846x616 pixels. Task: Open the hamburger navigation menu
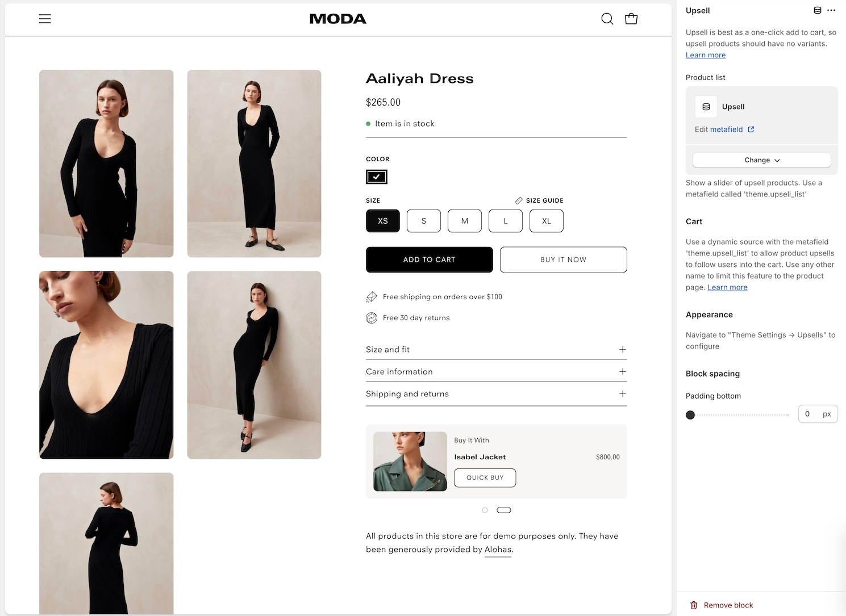pyautogui.click(x=45, y=19)
